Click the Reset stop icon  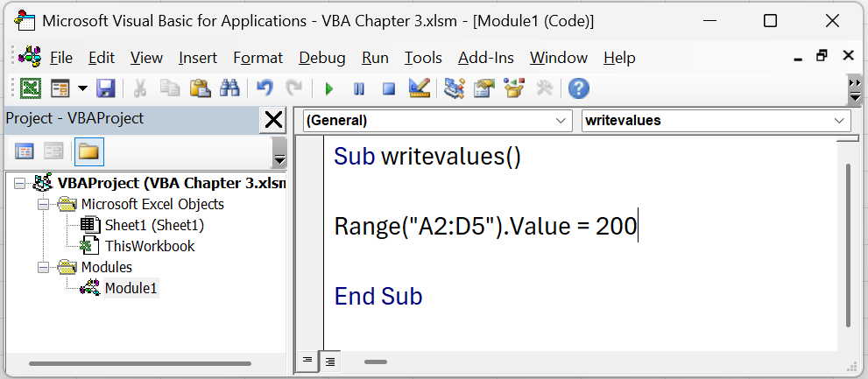388,88
